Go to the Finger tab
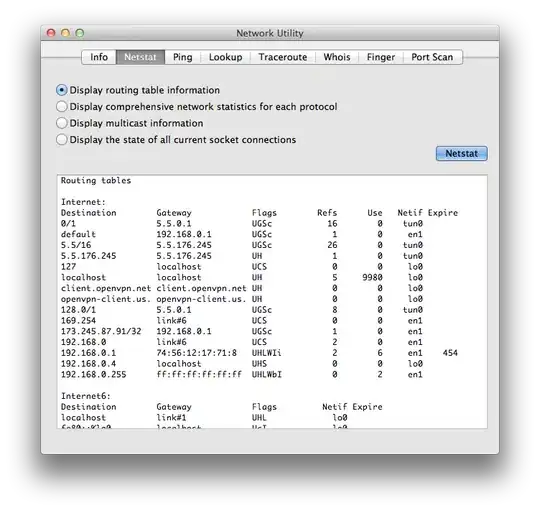The image size is (540, 511). 381,57
